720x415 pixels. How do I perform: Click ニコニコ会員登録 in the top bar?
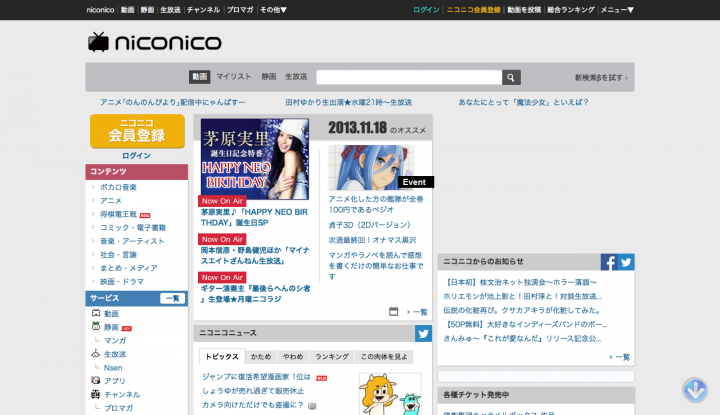[473, 10]
